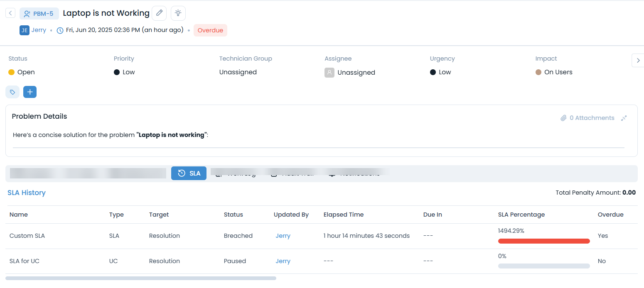Open the Priority dropdown showing Low
The image size is (644, 288).
tap(128, 72)
